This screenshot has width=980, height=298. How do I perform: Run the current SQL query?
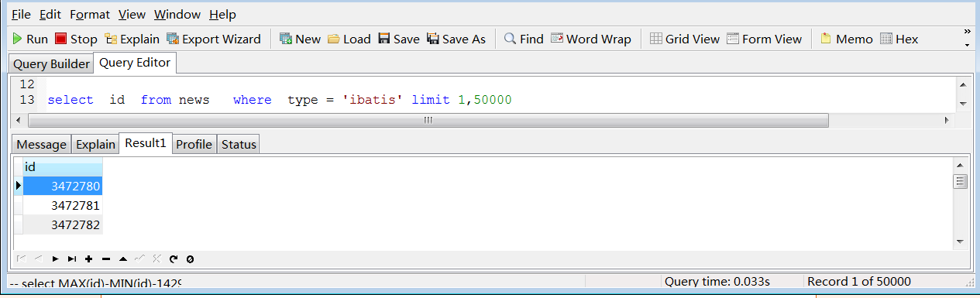click(30, 39)
